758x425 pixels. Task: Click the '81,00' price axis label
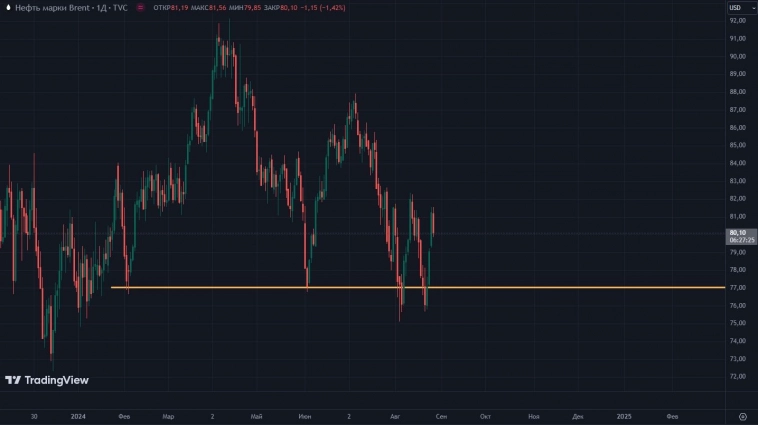(737, 217)
